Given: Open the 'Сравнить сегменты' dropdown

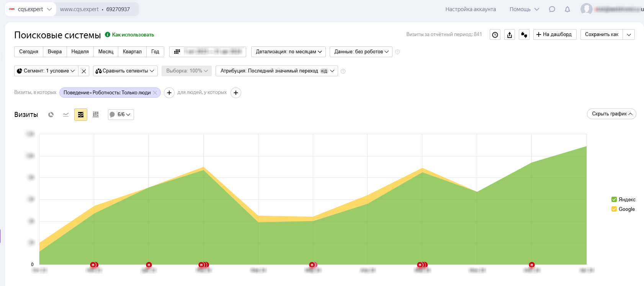Looking at the screenshot, I should [125, 71].
